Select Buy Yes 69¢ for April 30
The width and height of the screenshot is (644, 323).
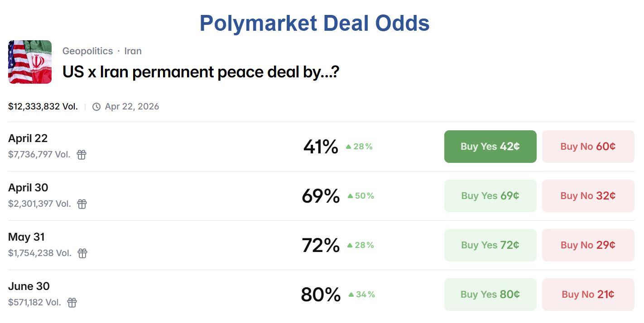pos(490,196)
